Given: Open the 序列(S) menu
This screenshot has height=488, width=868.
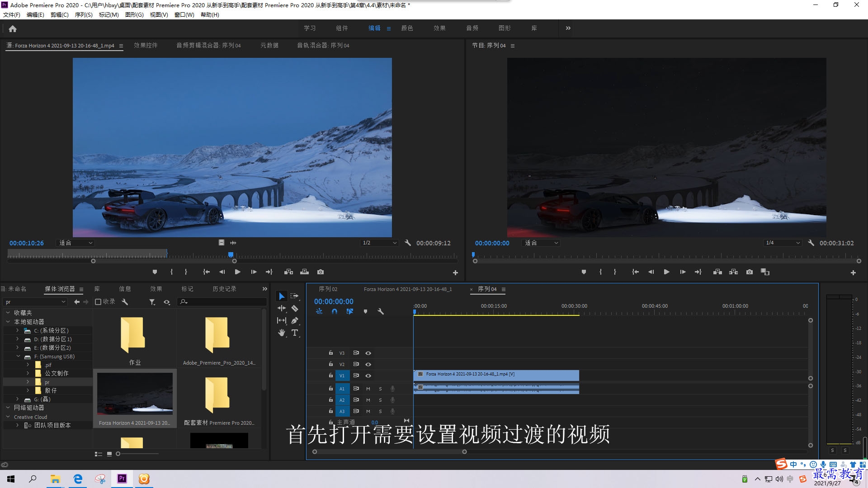Looking at the screenshot, I should (x=84, y=14).
